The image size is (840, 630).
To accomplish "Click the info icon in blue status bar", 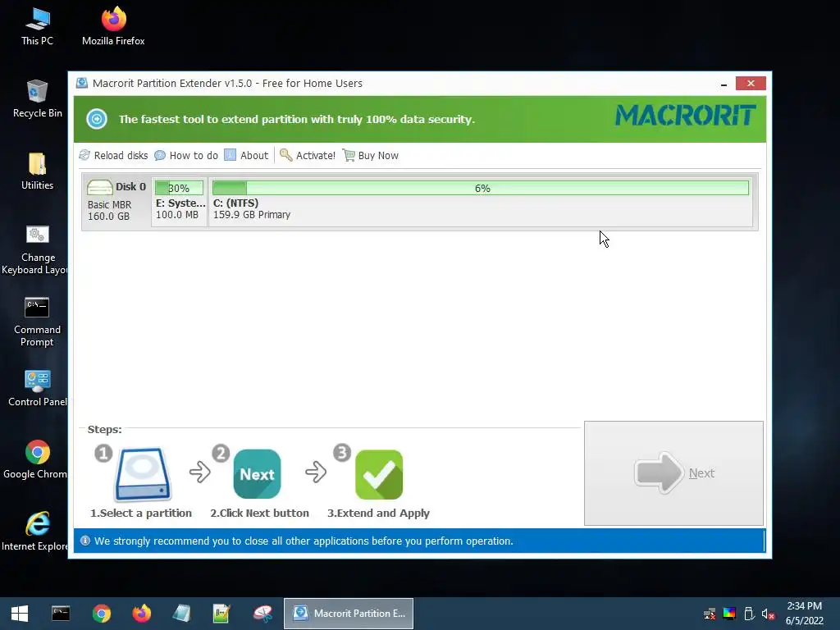I will (x=85, y=541).
